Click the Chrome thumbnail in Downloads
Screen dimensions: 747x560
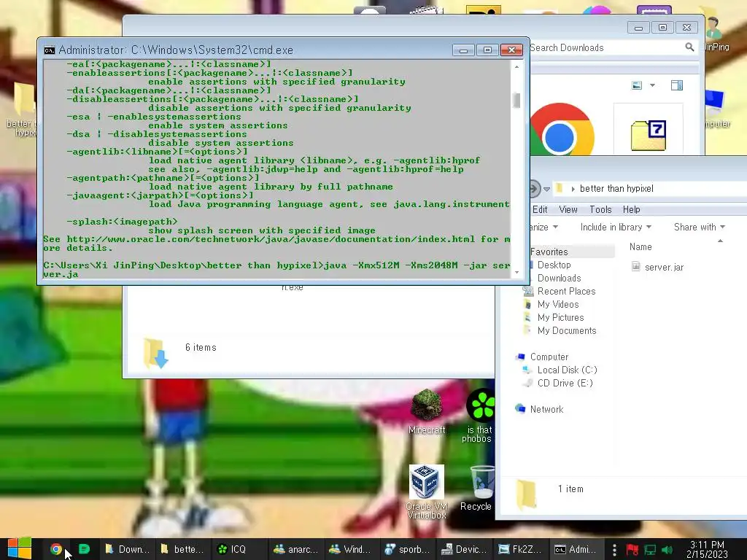(x=562, y=130)
